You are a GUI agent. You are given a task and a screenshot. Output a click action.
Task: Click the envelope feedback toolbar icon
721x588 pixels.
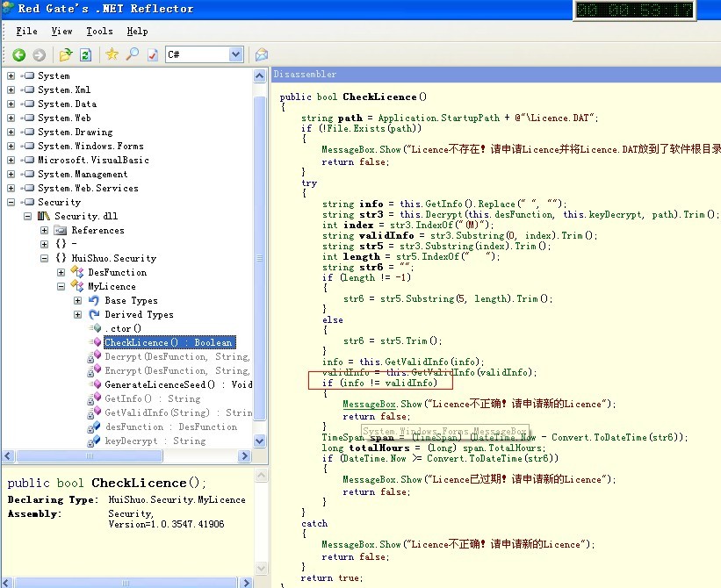(x=262, y=55)
